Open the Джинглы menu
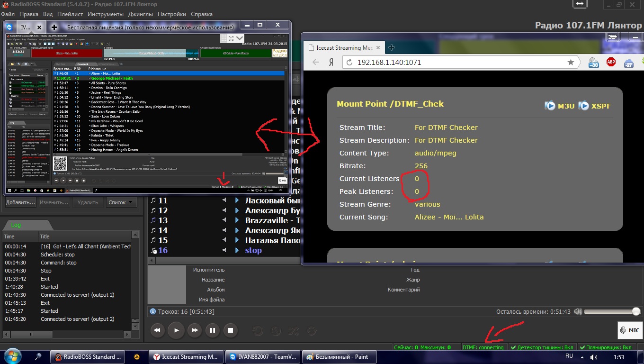Image resolution: width=644 pixels, height=364 pixels. tap(141, 14)
